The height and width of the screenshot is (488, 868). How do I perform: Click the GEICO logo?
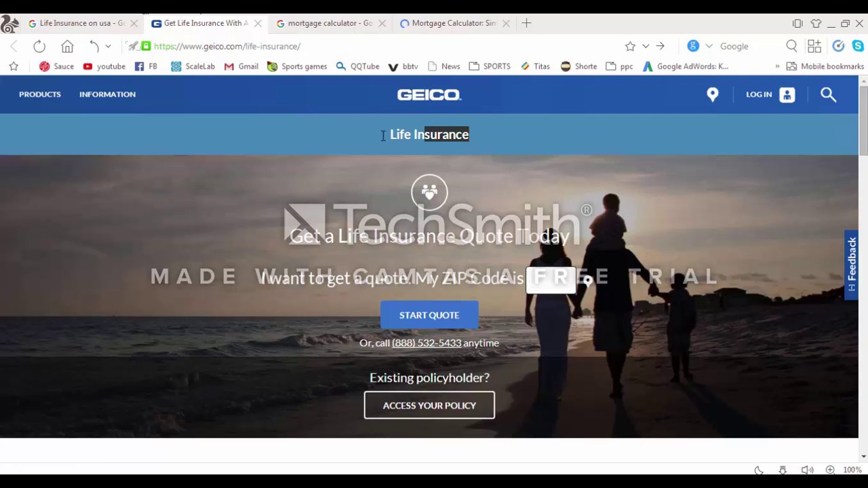pyautogui.click(x=429, y=95)
